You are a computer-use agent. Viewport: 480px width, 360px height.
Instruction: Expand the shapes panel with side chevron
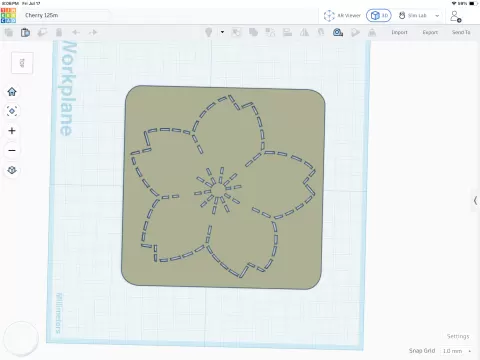(x=475, y=200)
